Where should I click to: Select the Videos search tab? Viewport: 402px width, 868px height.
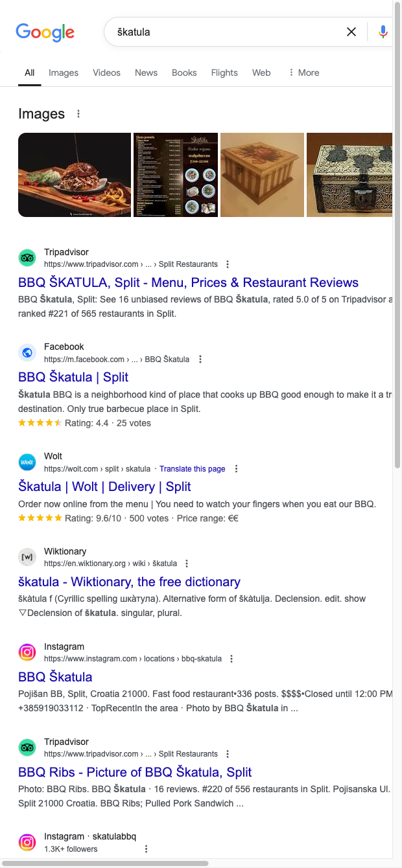106,73
